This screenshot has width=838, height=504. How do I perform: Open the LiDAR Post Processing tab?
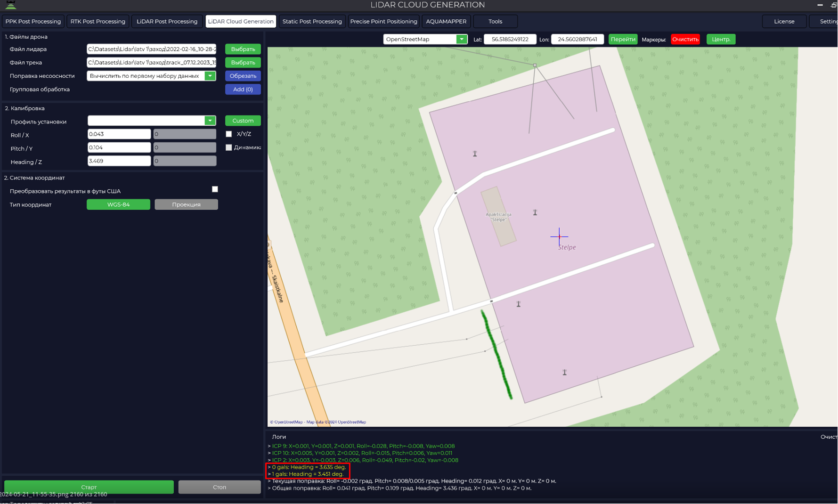click(x=167, y=21)
